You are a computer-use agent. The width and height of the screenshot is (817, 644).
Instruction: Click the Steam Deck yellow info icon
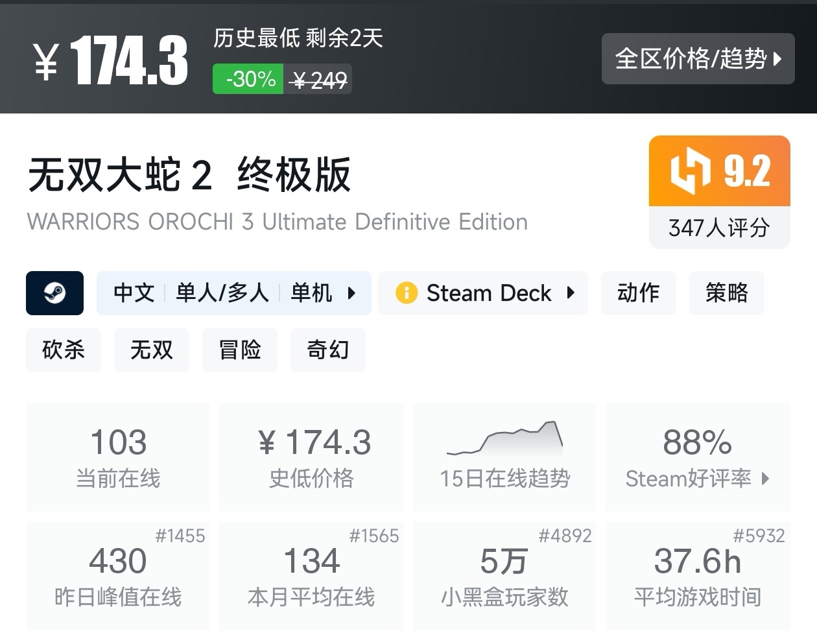[407, 293]
